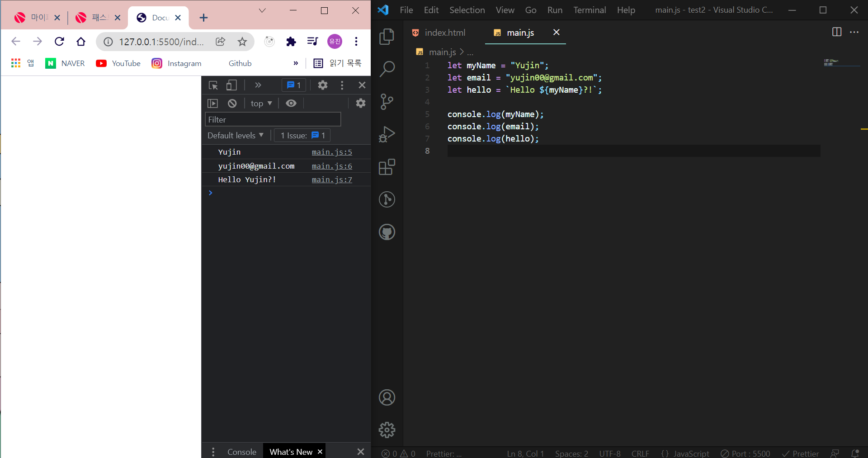Open the Chrome tab search chevron
The width and height of the screenshot is (868, 458).
click(x=262, y=11)
